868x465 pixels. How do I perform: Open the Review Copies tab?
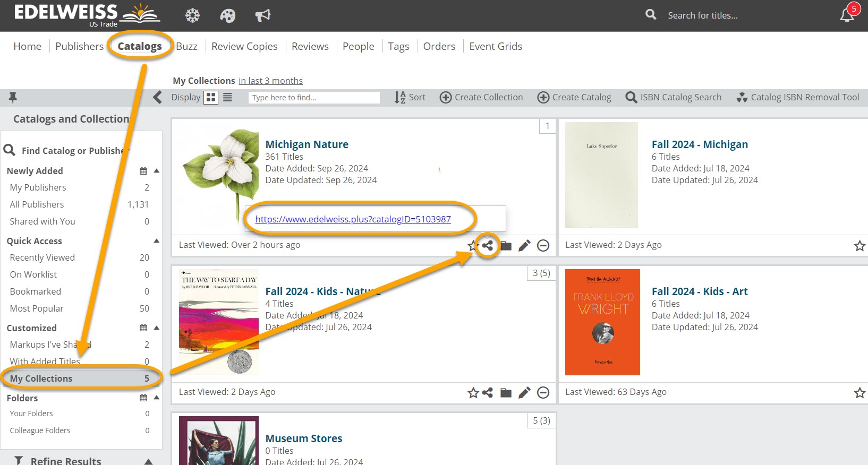click(x=244, y=46)
